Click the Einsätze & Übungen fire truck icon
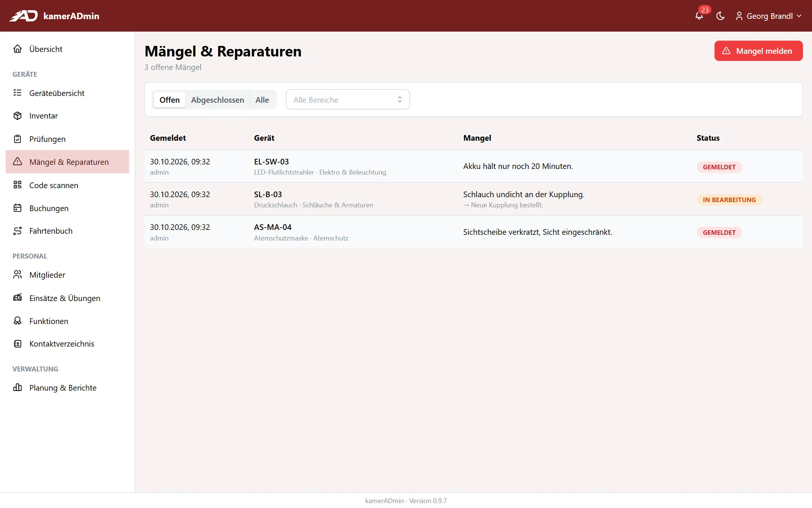Screen dimensions: 812x508 [17, 298]
